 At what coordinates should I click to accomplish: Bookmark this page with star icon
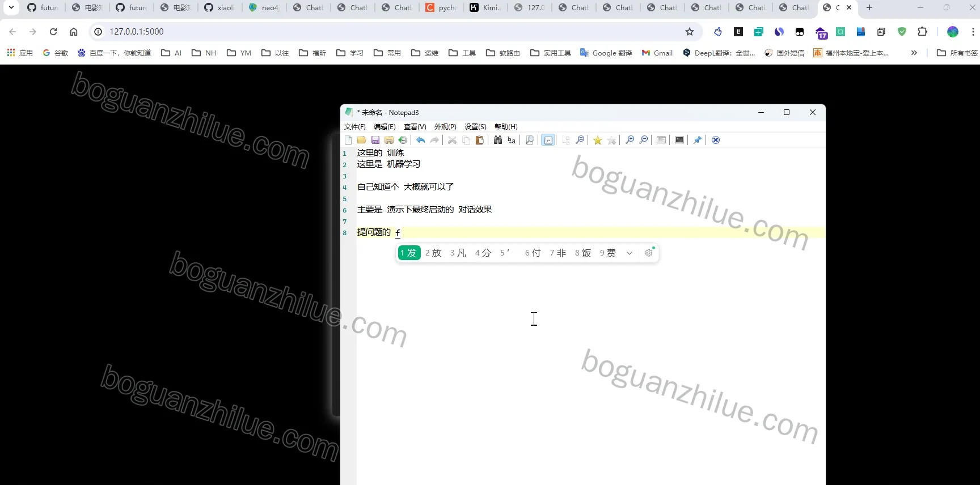[690, 32]
